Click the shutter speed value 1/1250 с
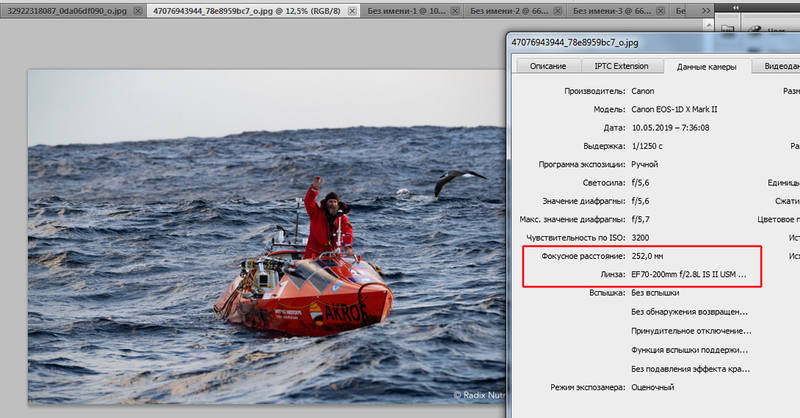The image size is (800, 418). pos(647,146)
